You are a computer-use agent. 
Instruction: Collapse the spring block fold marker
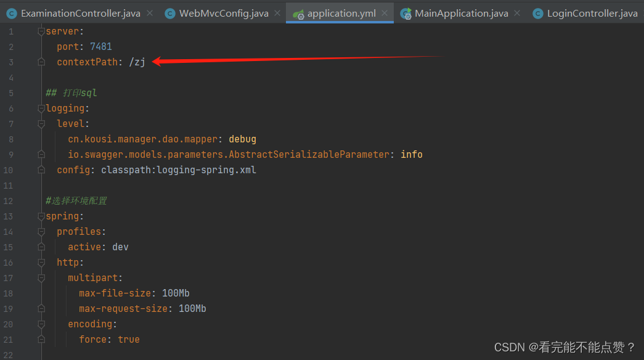tap(41, 216)
